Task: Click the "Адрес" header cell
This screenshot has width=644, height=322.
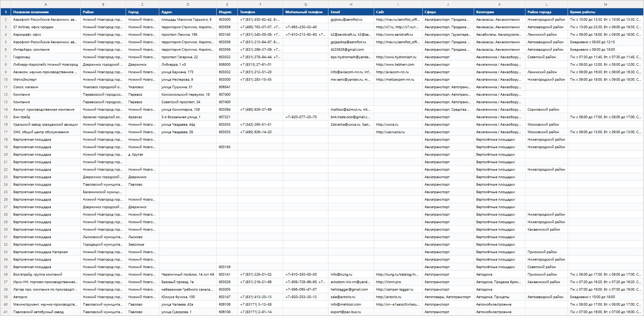Action: (x=188, y=12)
